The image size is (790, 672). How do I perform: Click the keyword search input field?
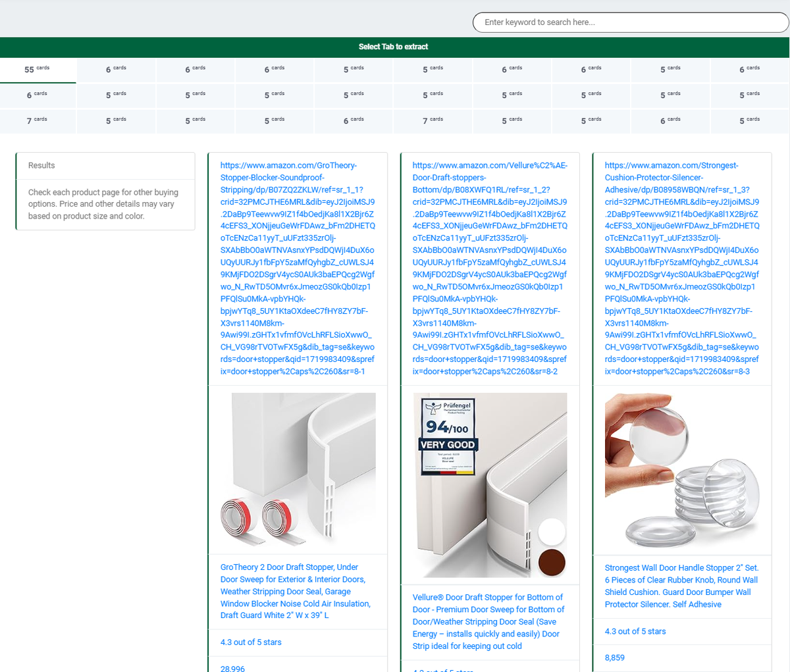631,22
